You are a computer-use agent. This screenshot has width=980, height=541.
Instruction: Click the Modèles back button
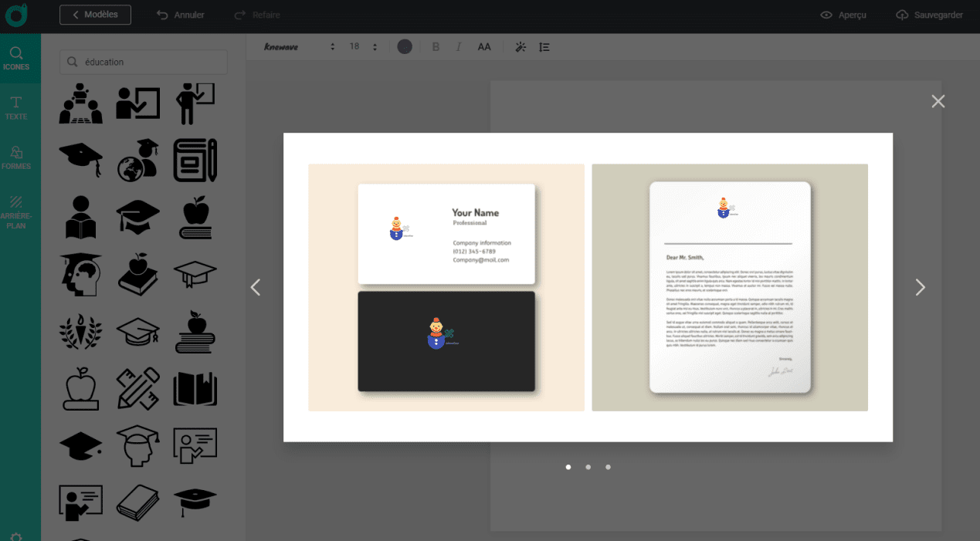(x=95, y=15)
